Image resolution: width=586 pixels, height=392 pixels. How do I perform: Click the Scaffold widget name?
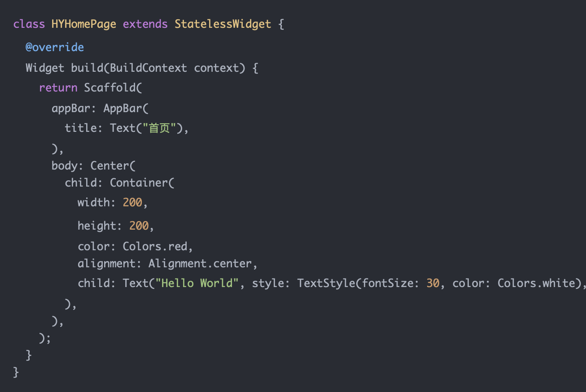pyautogui.click(x=110, y=87)
